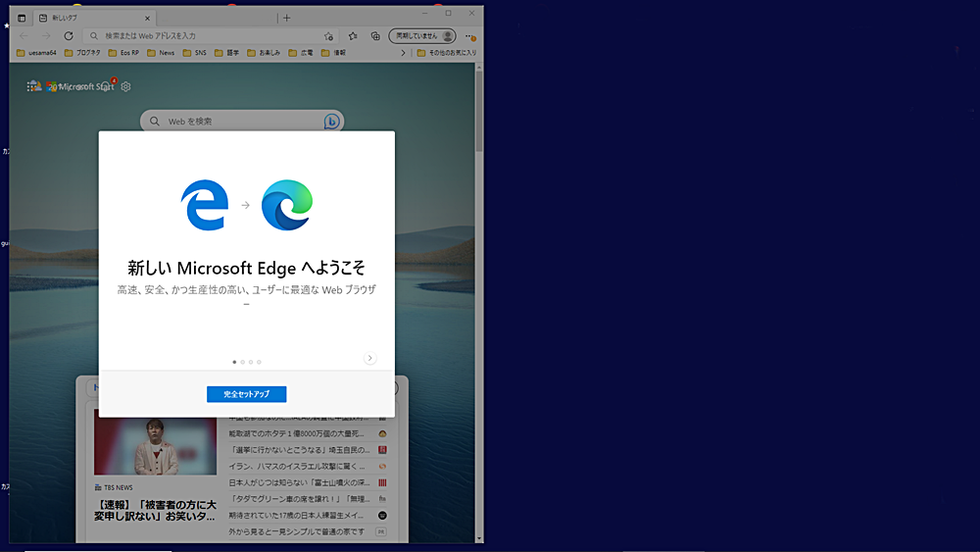Switch to the 新しいタブ tab
The width and height of the screenshot is (980, 552).
88,18
